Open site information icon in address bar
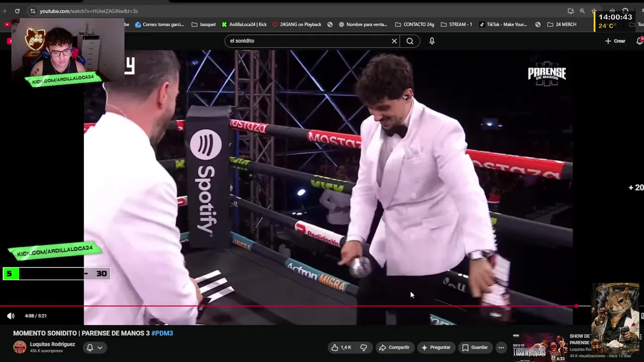The height and width of the screenshot is (362, 644). click(x=32, y=11)
